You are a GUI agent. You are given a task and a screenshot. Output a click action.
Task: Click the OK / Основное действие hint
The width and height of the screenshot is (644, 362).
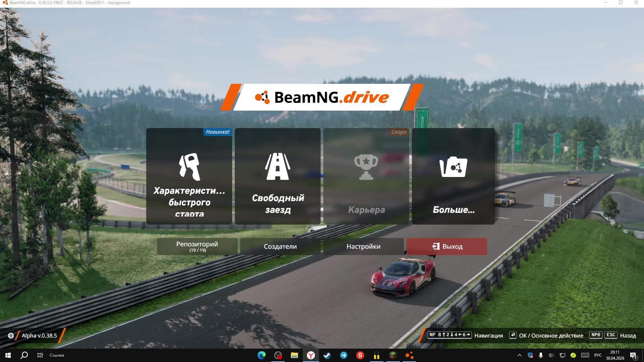pos(551,336)
